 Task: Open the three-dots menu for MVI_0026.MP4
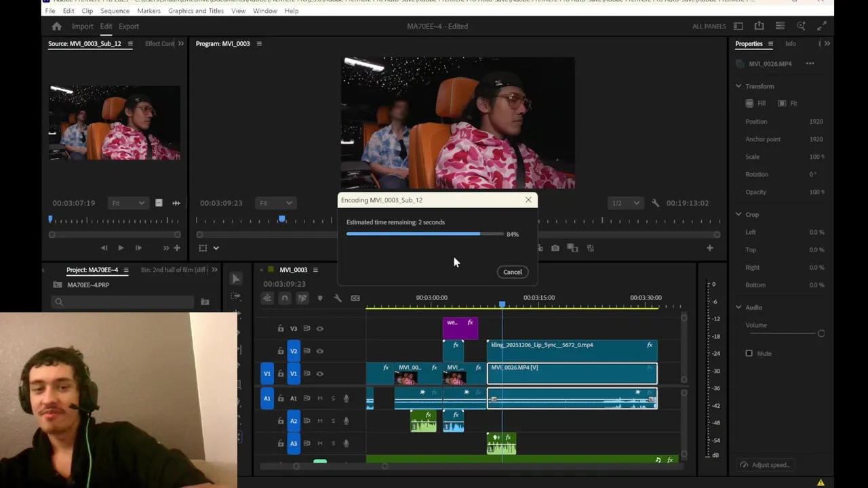(x=810, y=64)
